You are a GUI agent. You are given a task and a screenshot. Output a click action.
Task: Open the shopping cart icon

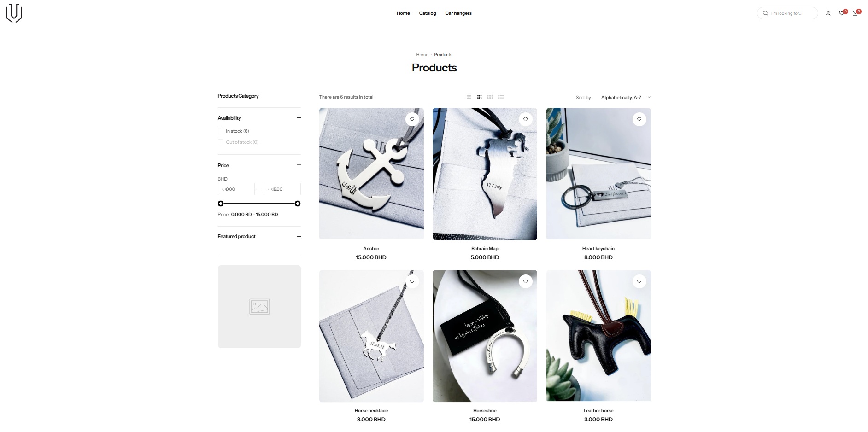pyautogui.click(x=856, y=13)
